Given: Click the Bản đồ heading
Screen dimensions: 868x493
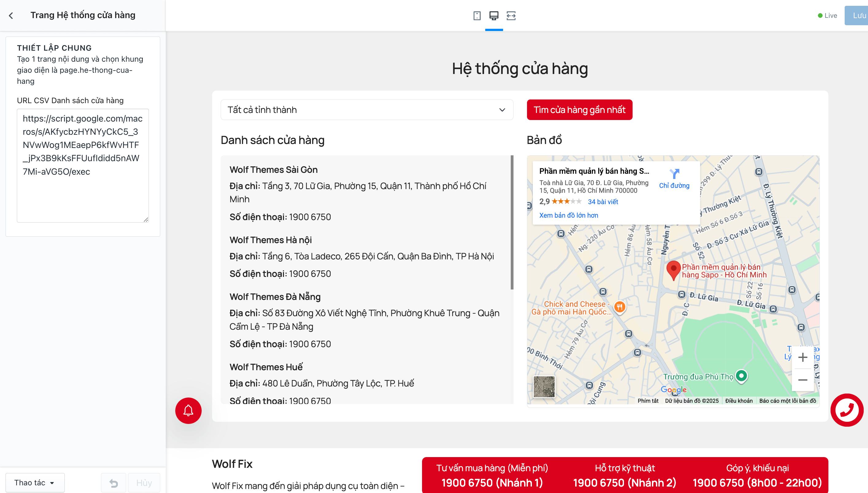Looking at the screenshot, I should (544, 140).
